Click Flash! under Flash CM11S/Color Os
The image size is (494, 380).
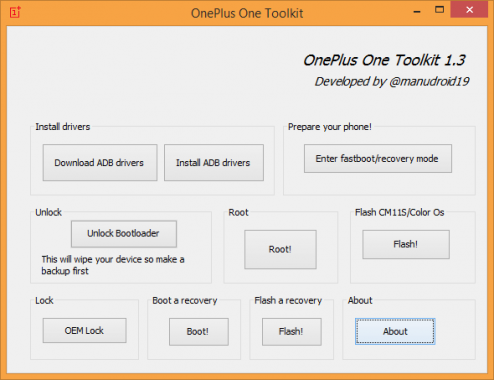click(x=406, y=244)
